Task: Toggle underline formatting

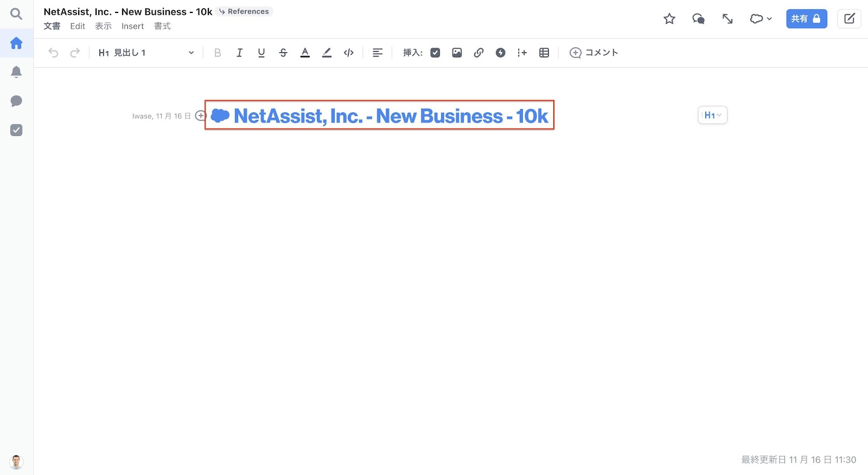Action: point(261,53)
